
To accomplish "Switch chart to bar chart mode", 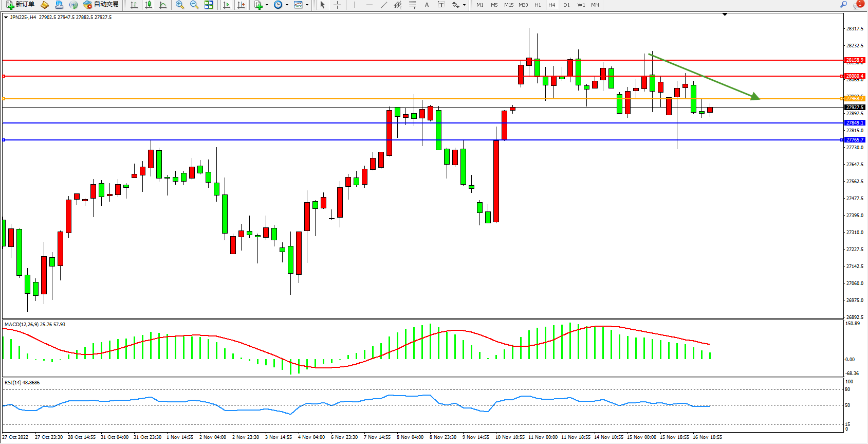I will 134,5.
